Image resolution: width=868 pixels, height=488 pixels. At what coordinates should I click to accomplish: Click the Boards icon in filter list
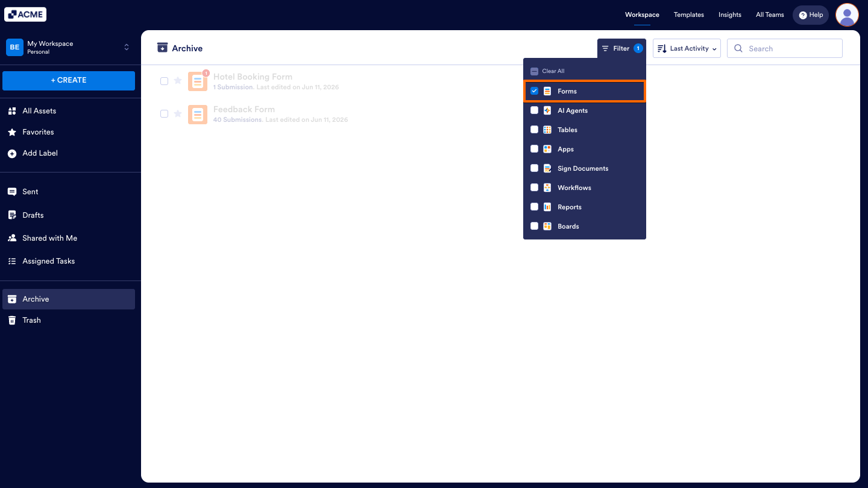click(547, 226)
